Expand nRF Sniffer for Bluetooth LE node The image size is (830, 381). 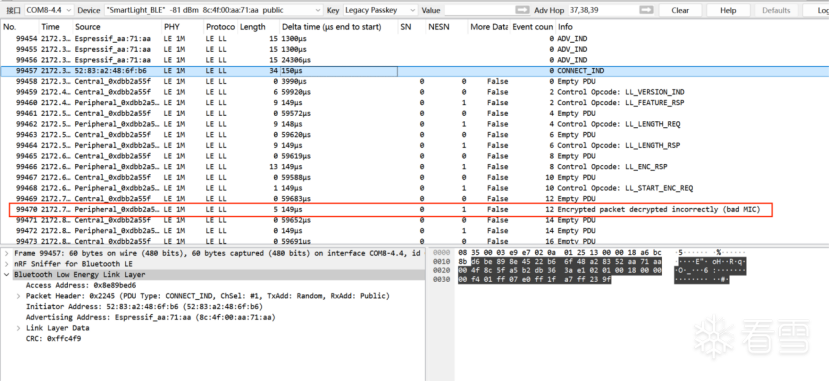coord(6,264)
